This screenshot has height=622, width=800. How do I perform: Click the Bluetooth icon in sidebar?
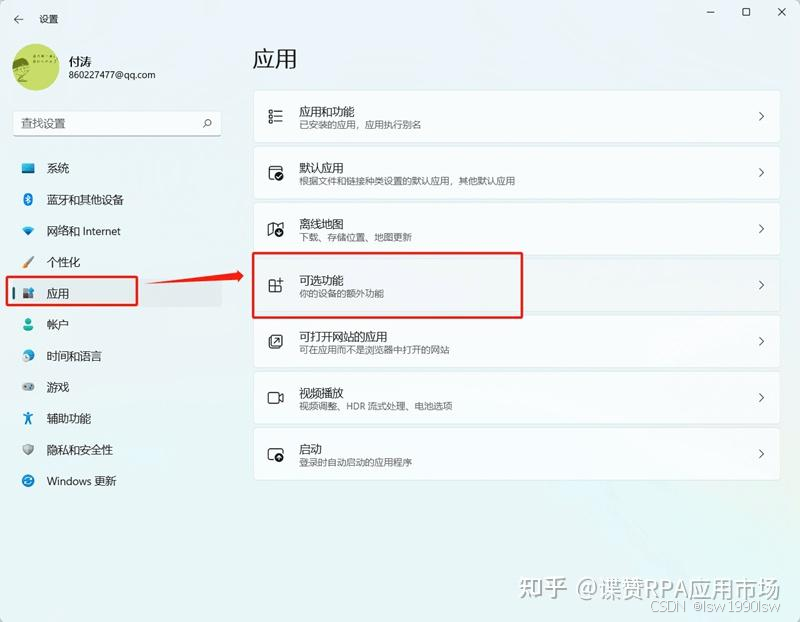point(28,200)
